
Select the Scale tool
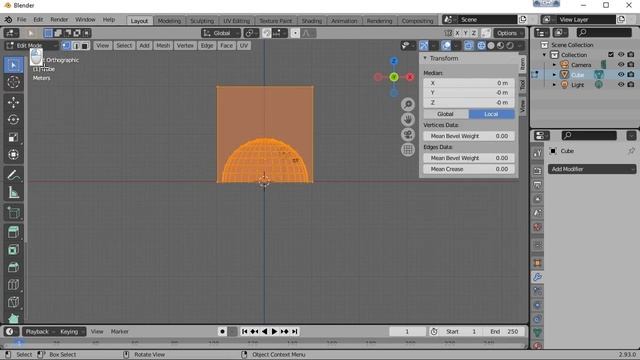point(13,137)
